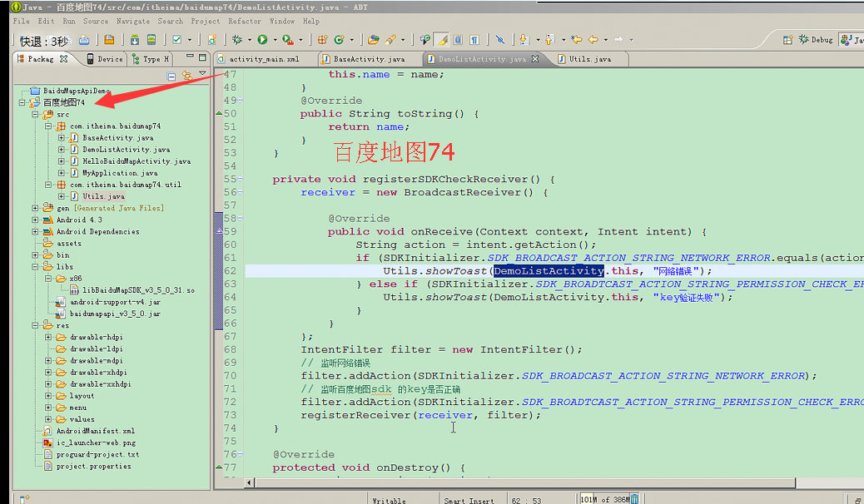
Task: Close the Package Explorer view tab
Action: [x=64, y=59]
